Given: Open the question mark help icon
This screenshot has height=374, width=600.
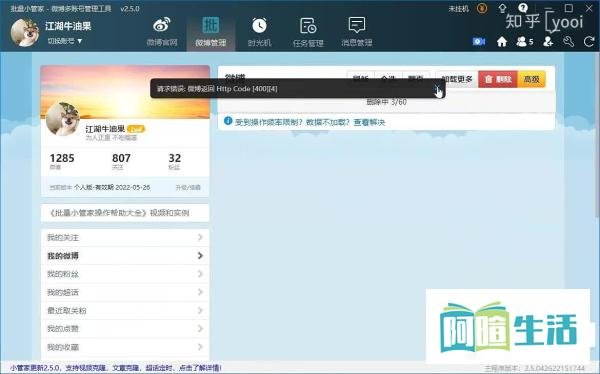Looking at the screenshot, I should point(523,8).
